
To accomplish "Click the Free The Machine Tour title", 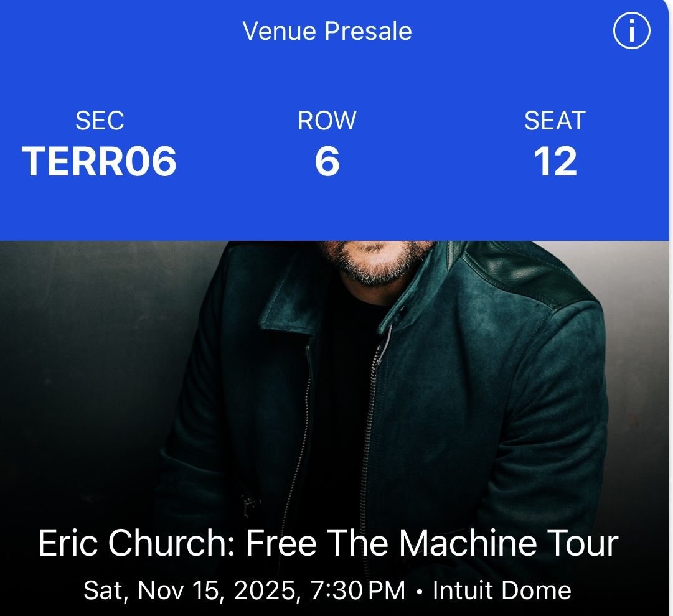I will coord(432,543).
